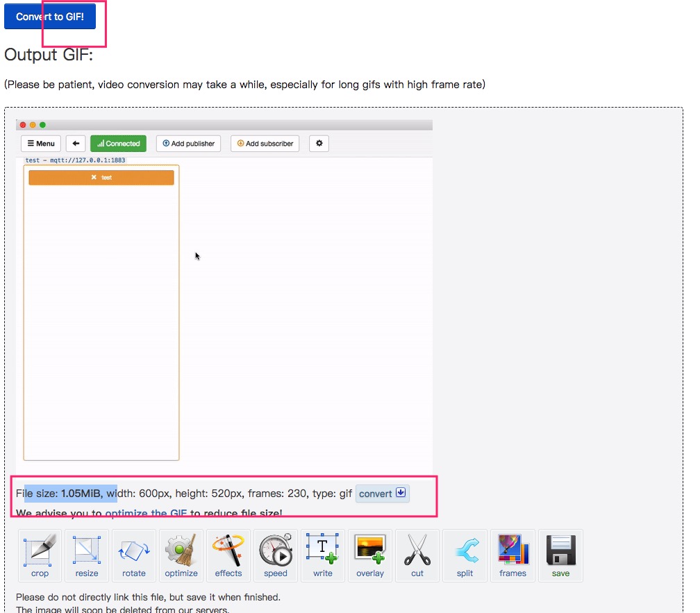The width and height of the screenshot is (700, 613).
Task: Open the resize tool
Action: click(87, 555)
